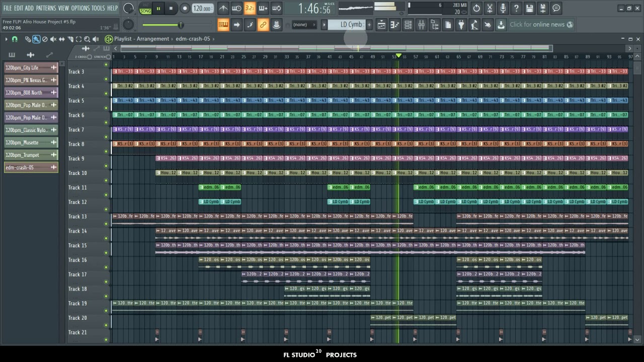
Task: Click the song position slider handle
Action: pyautogui.click(x=181, y=25)
